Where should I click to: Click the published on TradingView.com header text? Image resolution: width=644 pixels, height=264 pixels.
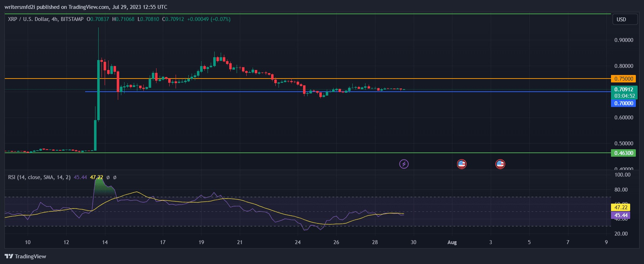click(86, 7)
